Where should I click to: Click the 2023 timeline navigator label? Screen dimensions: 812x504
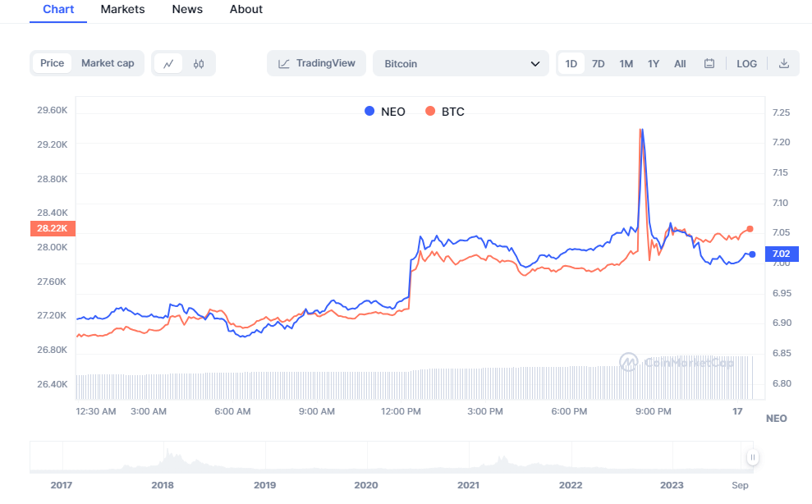click(672, 485)
